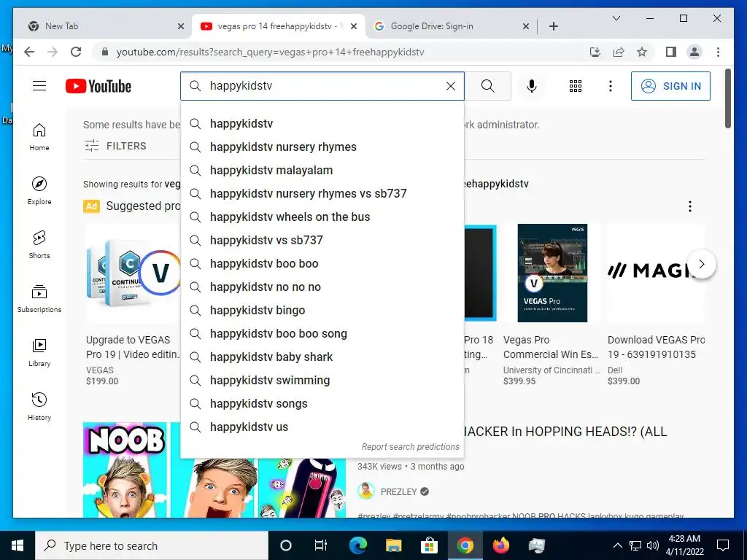Start voice search with the microphone
The width and height of the screenshot is (747, 560).
click(532, 86)
